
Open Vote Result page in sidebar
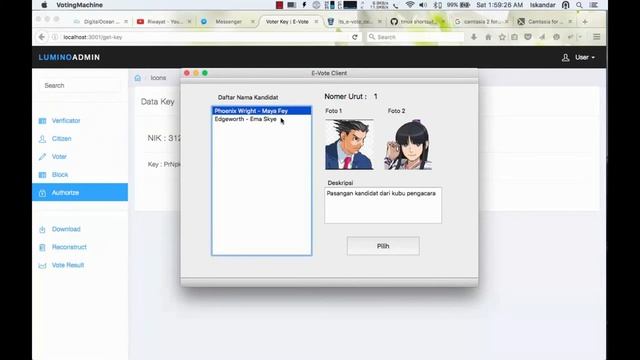point(68,265)
